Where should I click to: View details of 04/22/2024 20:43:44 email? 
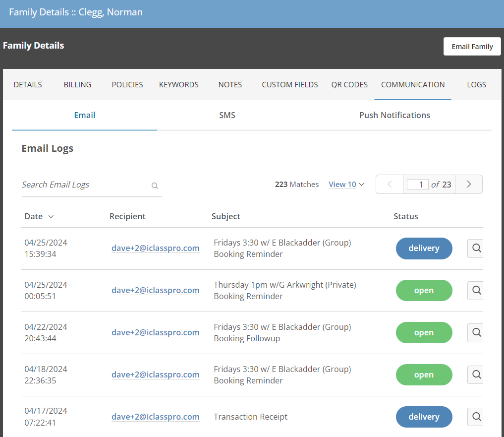[476, 332]
